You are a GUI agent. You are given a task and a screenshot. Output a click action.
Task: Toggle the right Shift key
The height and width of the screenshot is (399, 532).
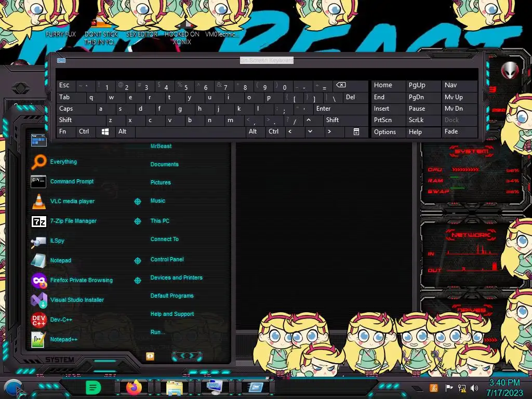coord(345,120)
